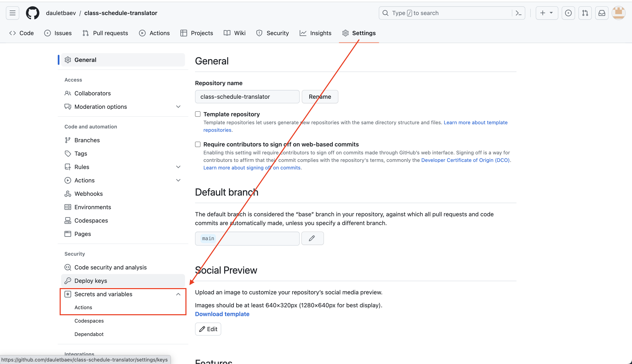This screenshot has width=632, height=364.
Task: Click the Rename button
Action: [320, 97]
